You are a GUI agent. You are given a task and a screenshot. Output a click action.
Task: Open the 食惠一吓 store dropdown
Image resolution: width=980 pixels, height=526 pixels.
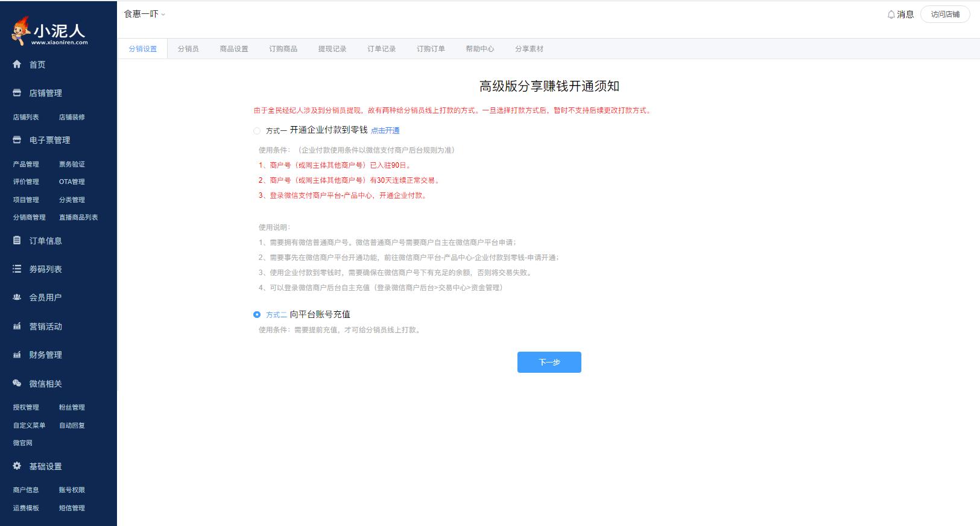[145, 14]
